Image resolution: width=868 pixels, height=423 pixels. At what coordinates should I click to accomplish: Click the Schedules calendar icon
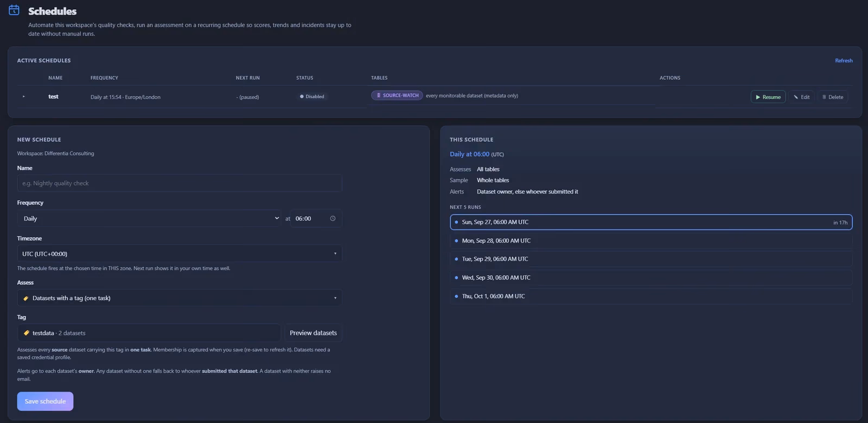(x=14, y=10)
